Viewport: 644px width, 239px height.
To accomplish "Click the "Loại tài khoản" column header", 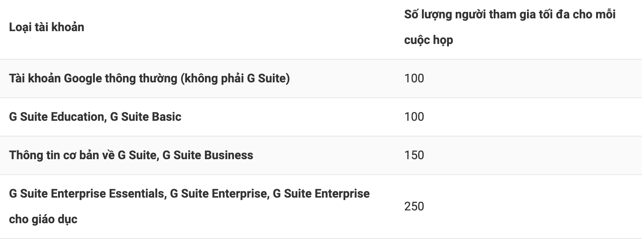I will 47,27.
